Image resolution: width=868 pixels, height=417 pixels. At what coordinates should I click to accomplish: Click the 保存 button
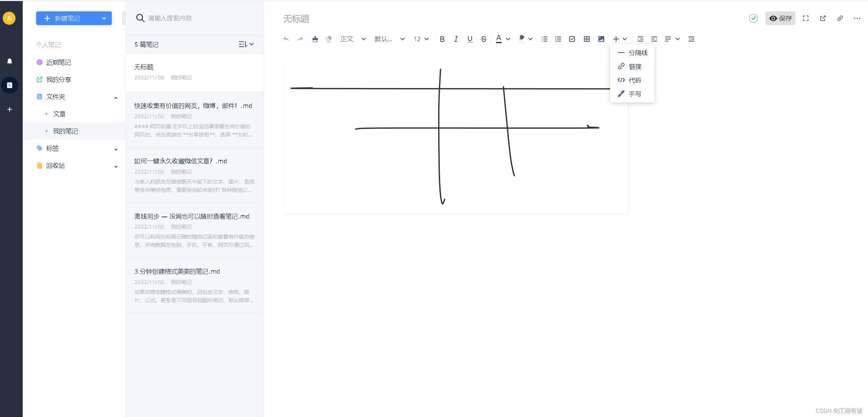[x=780, y=19]
